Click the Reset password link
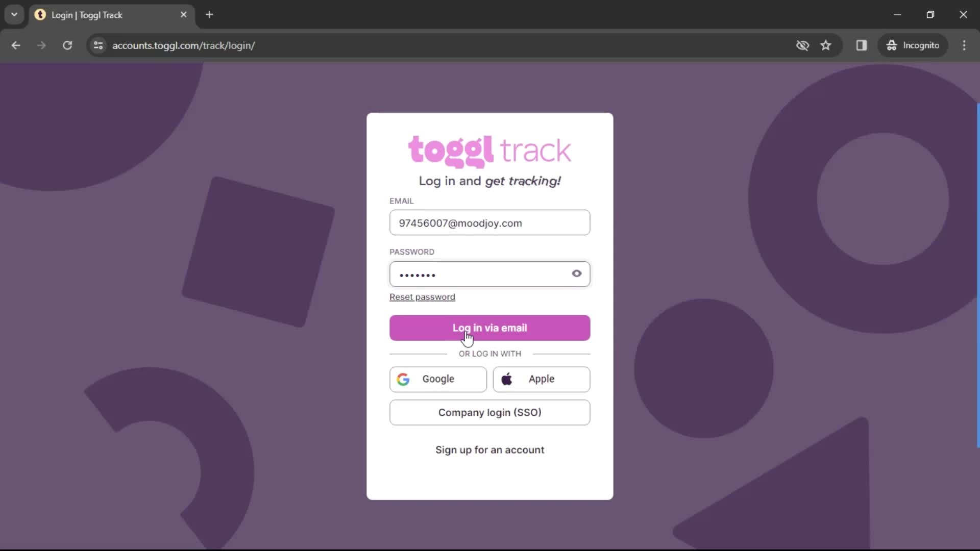The width and height of the screenshot is (980, 551). point(423,297)
